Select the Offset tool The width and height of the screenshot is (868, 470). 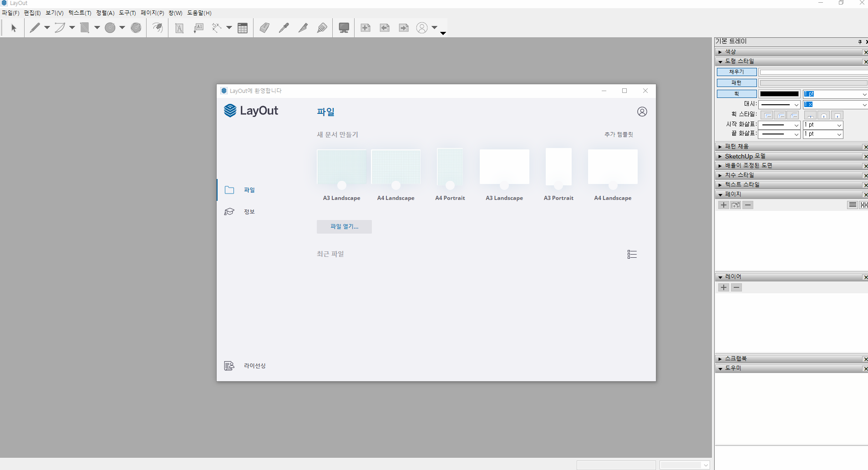[157, 28]
